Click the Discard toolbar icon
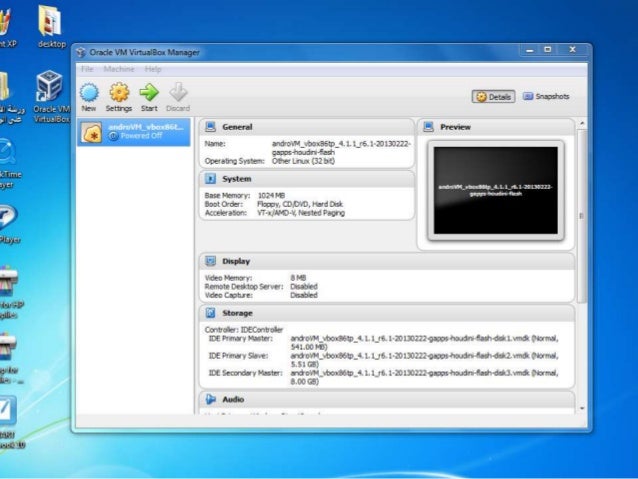 click(x=177, y=93)
